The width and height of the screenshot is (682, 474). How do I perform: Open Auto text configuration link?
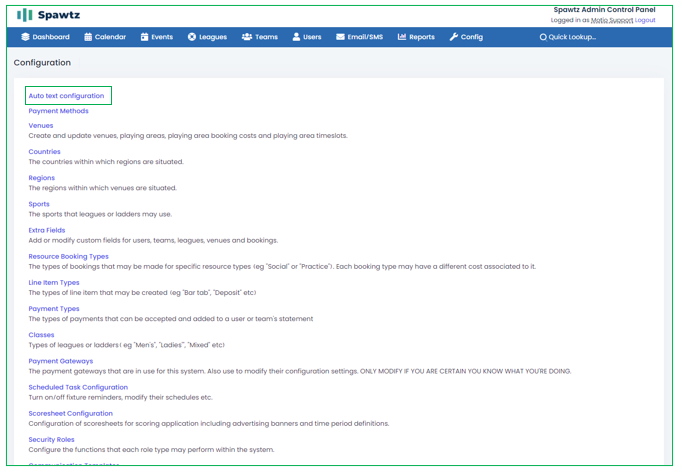pyautogui.click(x=66, y=96)
